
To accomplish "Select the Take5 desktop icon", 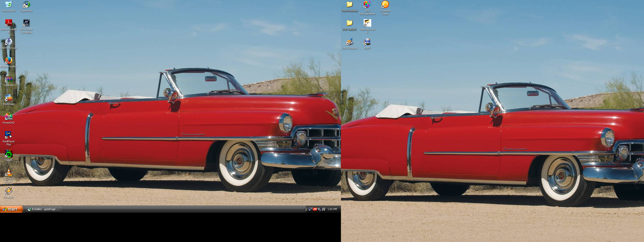I will coord(9,156).
